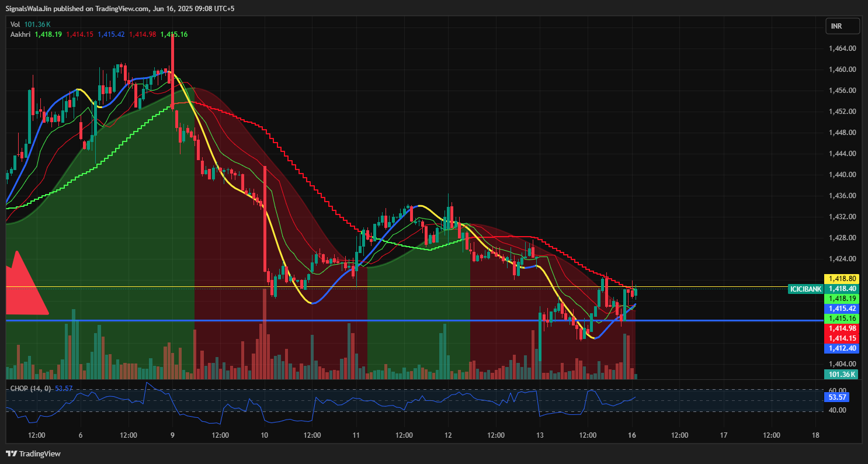
Task: Click the Aakhri value 1,415.42 in legend
Action: point(112,34)
